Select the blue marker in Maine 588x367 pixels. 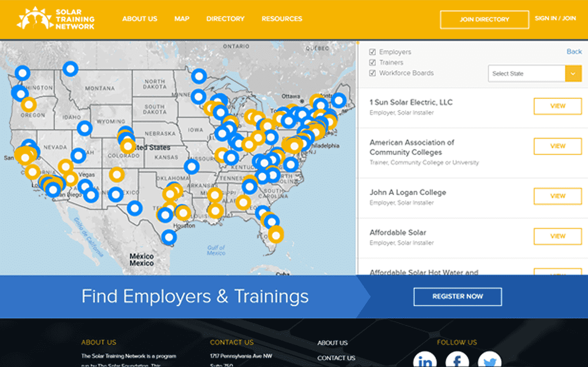tap(339, 101)
